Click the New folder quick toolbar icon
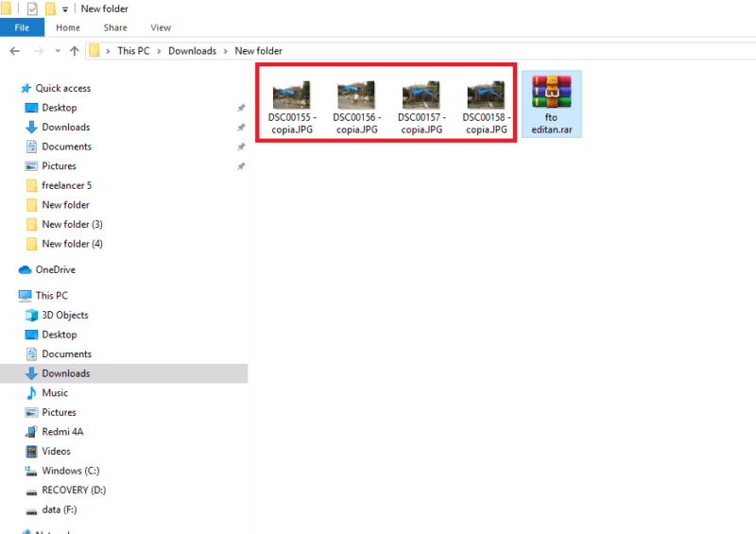756x534 pixels. coord(50,9)
